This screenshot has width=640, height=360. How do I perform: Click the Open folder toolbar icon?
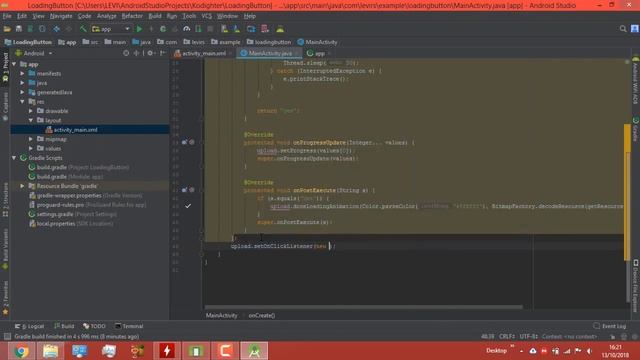pyautogui.click(x=7, y=29)
